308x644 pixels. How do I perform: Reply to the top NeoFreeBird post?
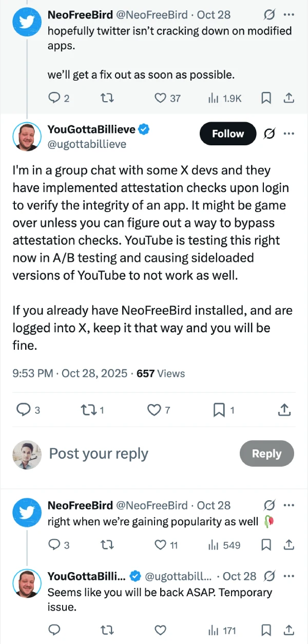point(54,98)
